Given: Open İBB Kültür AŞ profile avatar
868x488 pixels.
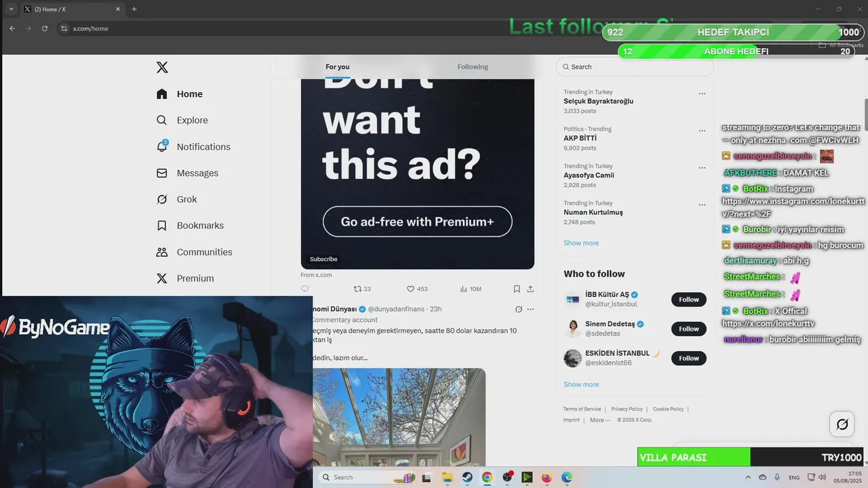Looking at the screenshot, I should (573, 300).
